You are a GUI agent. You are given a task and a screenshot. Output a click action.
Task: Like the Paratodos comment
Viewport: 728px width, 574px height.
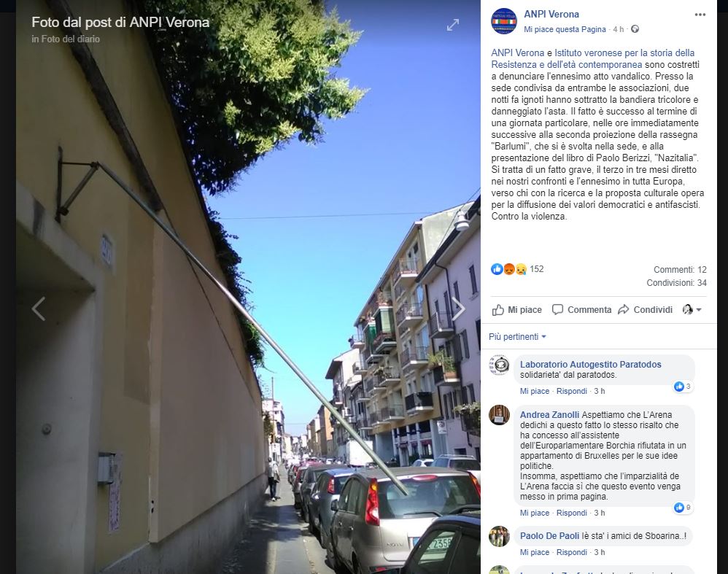535,391
